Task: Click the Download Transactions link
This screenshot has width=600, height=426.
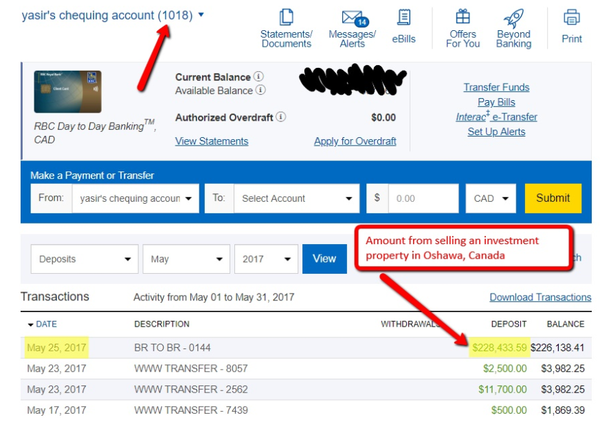Action: coord(540,297)
